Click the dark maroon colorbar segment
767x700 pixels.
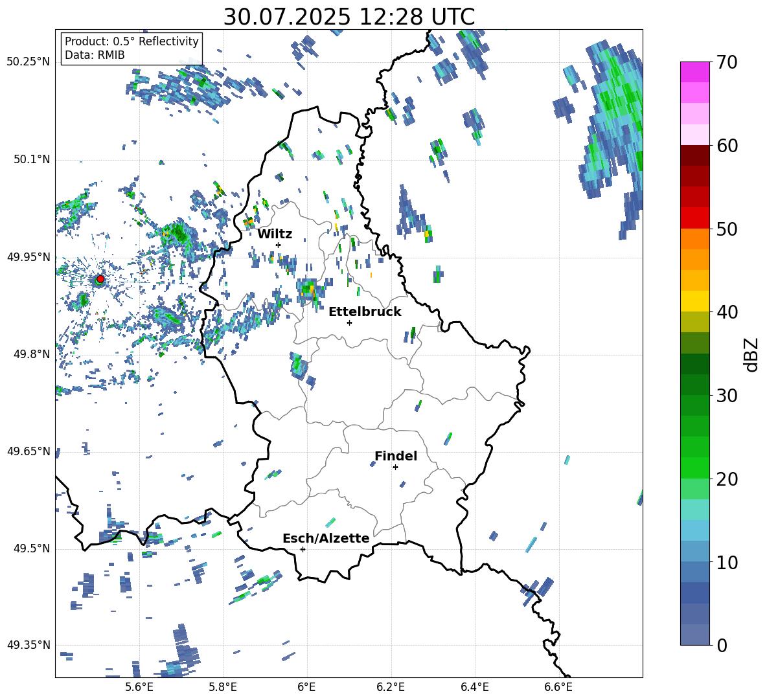(x=694, y=155)
